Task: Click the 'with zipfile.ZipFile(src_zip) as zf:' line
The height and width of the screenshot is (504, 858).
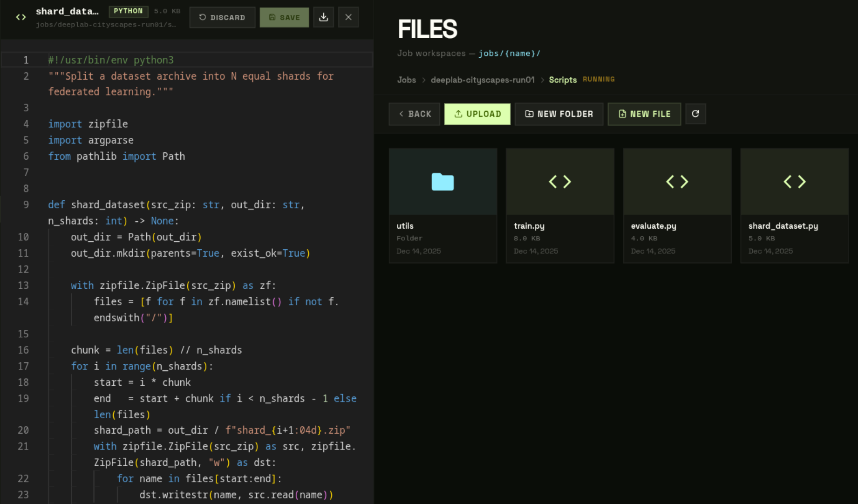Action: click(x=173, y=286)
